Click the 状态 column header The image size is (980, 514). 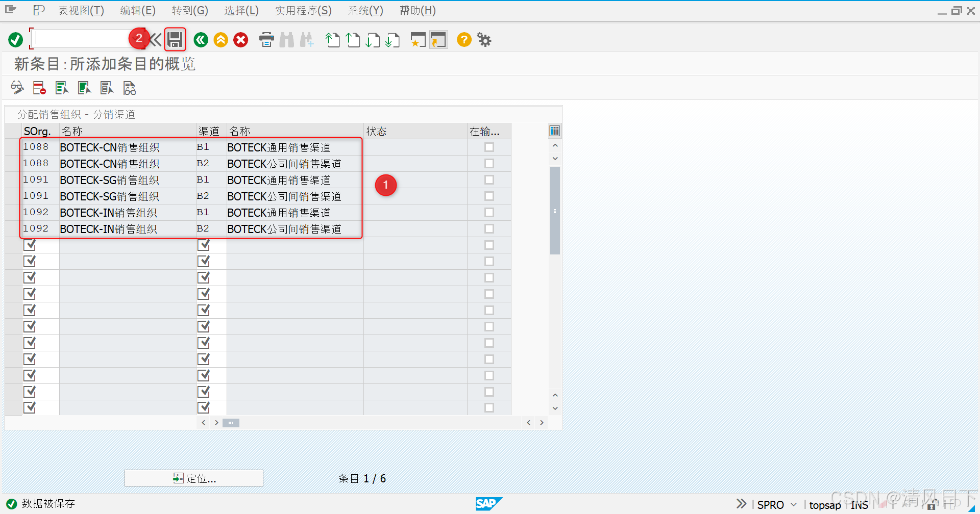pos(415,131)
